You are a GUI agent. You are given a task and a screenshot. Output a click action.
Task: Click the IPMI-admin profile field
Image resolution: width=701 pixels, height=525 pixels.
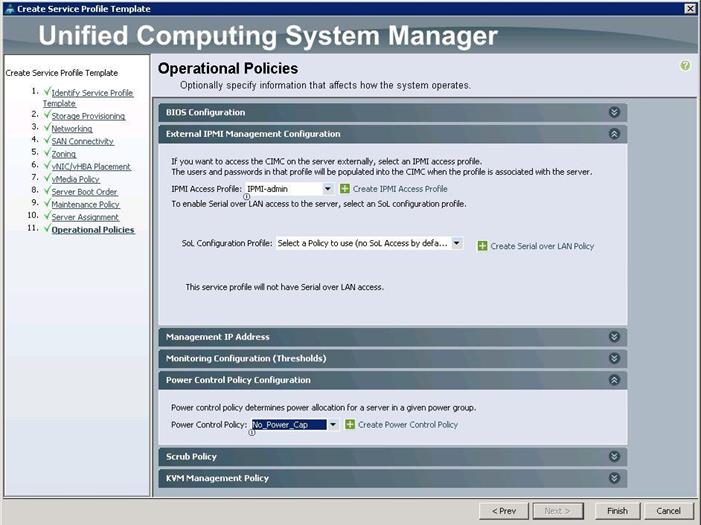pos(284,189)
